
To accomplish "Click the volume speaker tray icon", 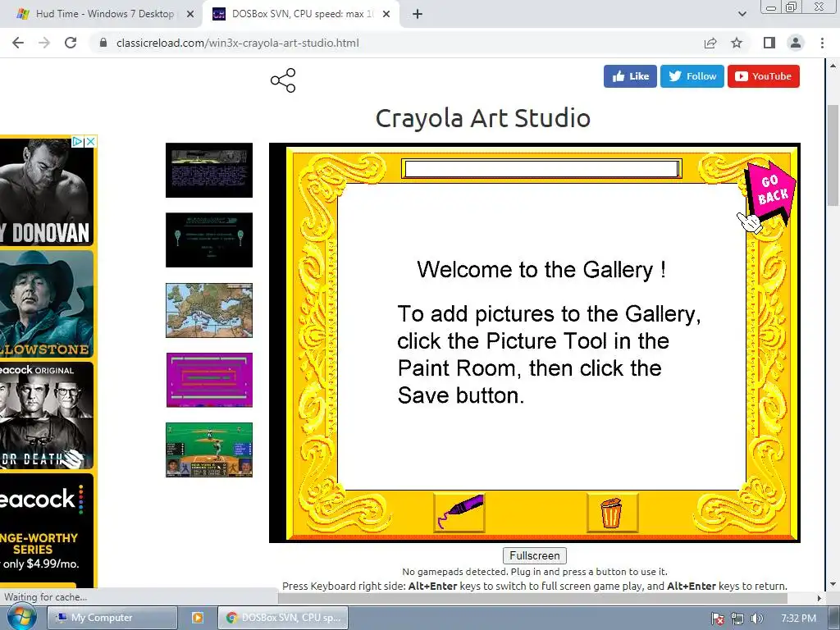I will point(756,619).
